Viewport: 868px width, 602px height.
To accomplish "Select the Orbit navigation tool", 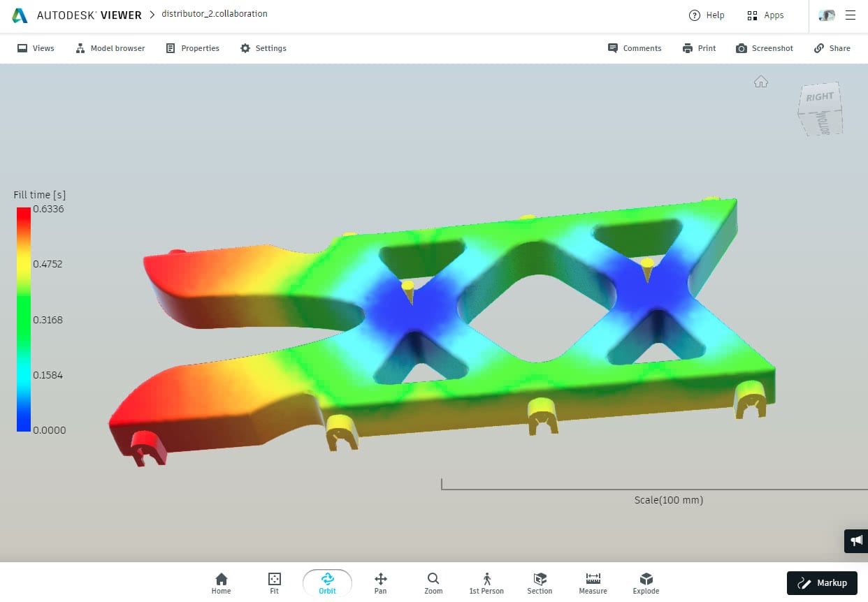I will [x=327, y=582].
